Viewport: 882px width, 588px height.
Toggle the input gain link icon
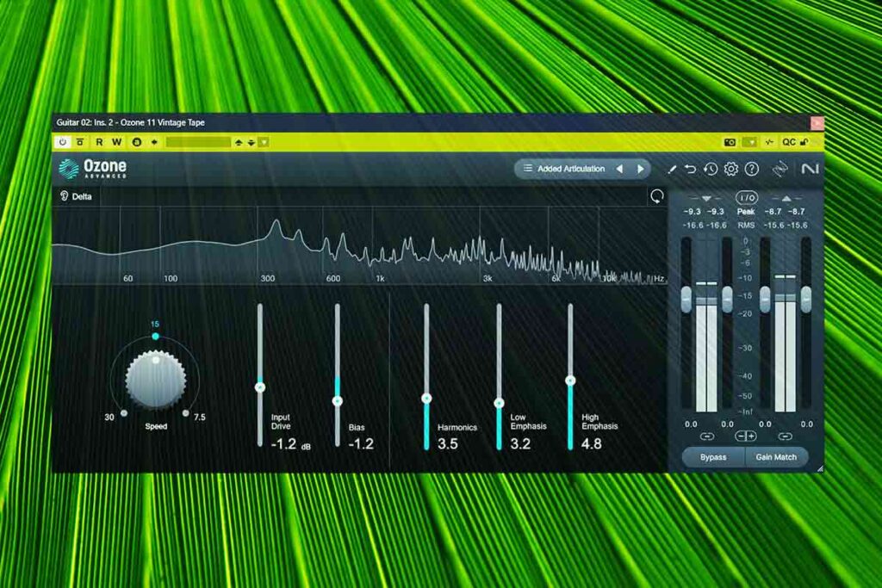coord(707,436)
